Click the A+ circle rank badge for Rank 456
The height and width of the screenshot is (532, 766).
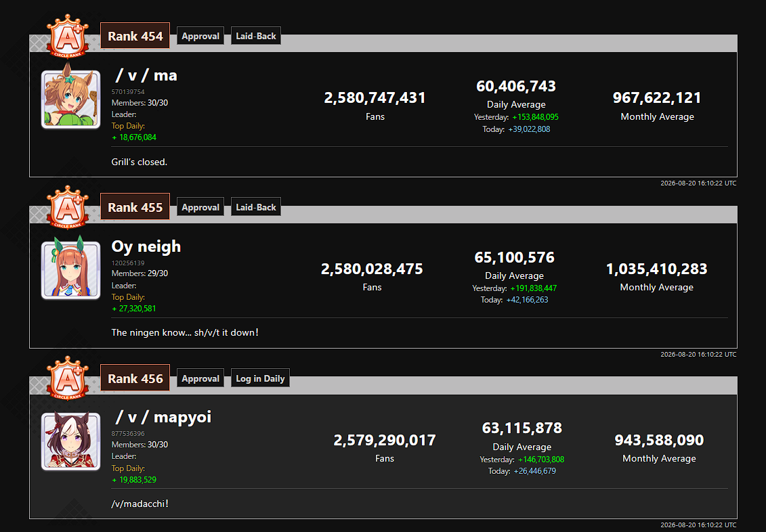[x=68, y=378]
